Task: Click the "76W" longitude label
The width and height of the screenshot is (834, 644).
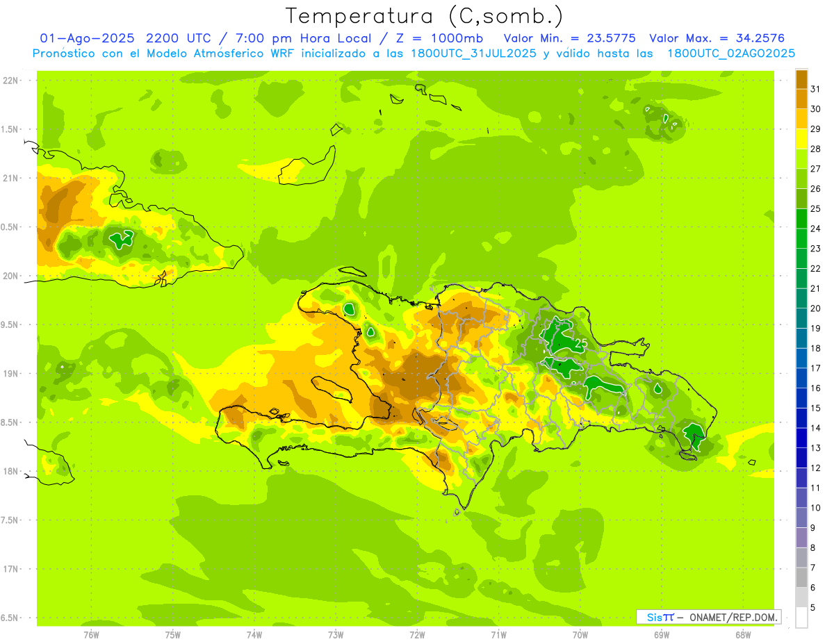Action: point(91,634)
